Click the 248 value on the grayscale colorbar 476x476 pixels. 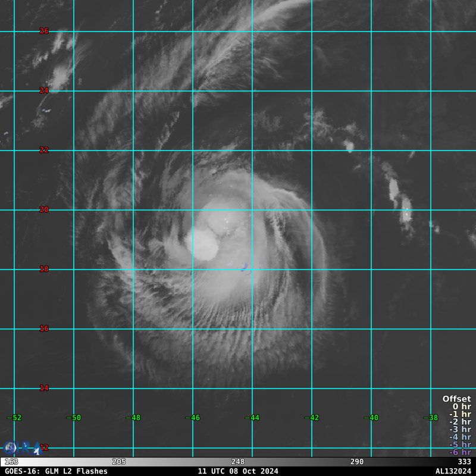[x=238, y=462]
